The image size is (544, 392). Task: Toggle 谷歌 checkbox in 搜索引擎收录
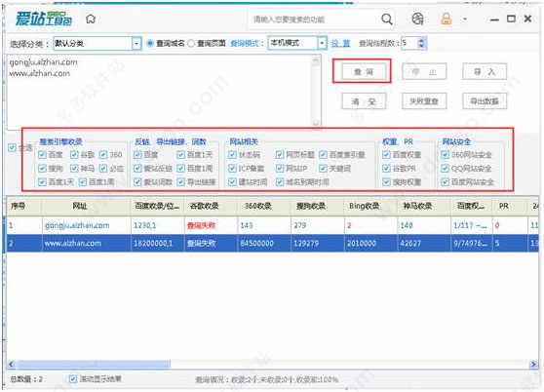coord(74,154)
